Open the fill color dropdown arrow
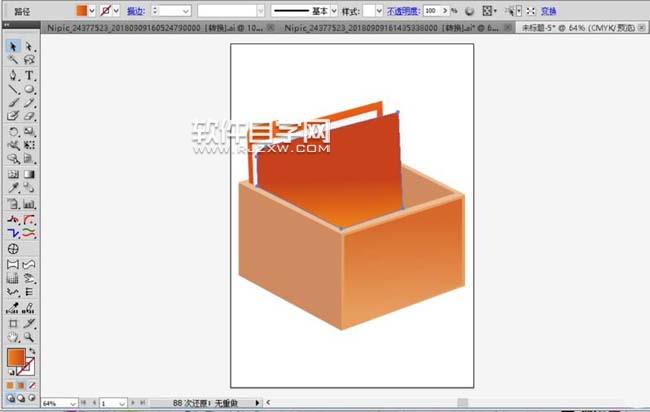This screenshot has height=412, width=650. (x=92, y=11)
